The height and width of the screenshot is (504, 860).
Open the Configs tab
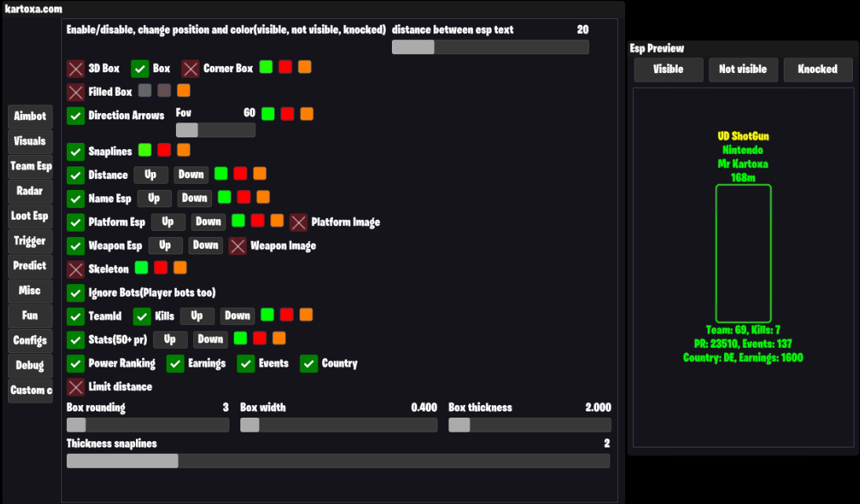pos(30,341)
